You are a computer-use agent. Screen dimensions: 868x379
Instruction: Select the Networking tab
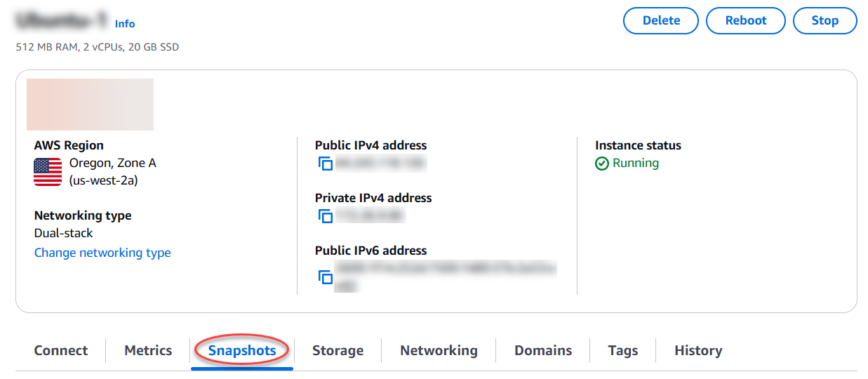[x=439, y=350]
